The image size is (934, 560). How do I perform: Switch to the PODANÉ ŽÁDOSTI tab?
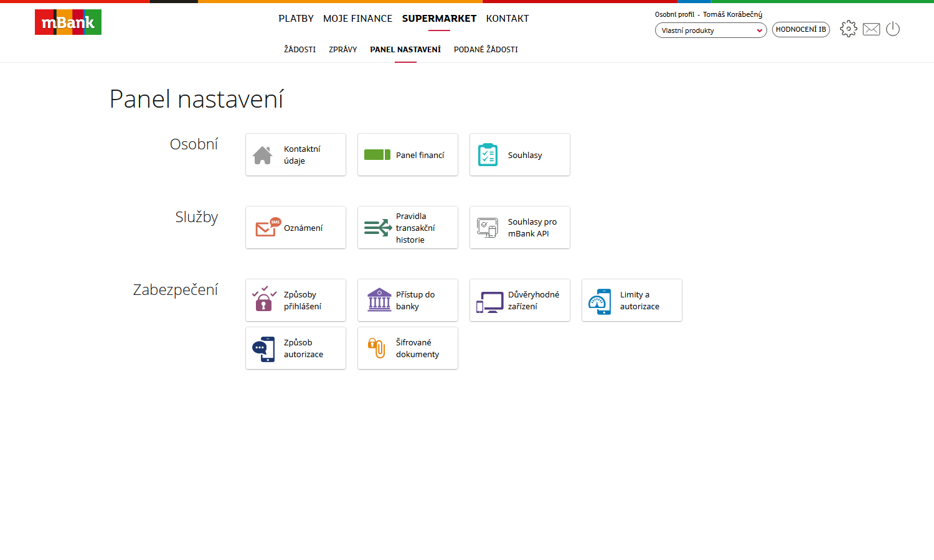486,50
